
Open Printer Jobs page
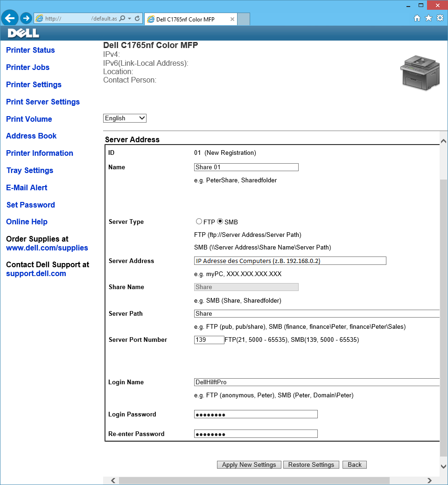[x=28, y=68]
